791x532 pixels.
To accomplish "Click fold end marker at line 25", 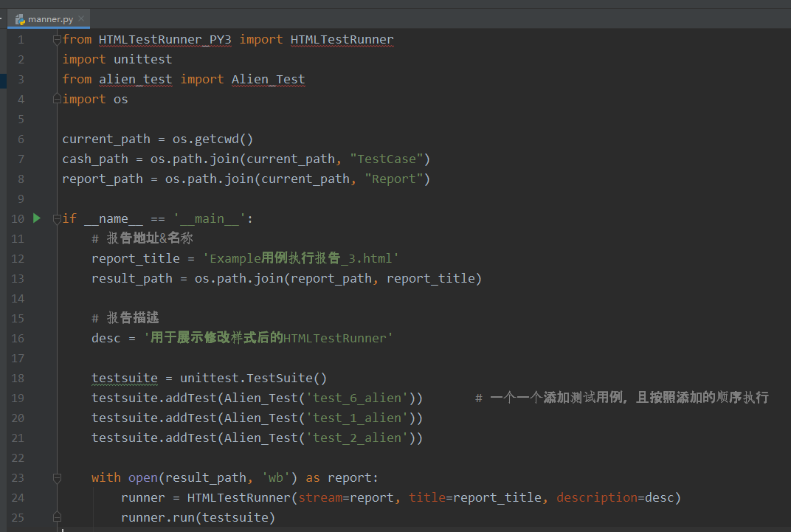I will point(57,517).
